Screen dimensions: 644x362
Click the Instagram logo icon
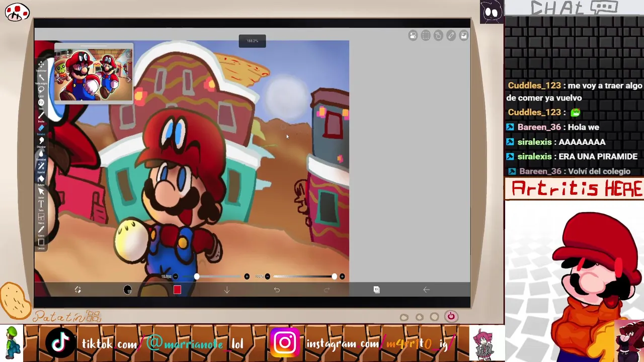(x=285, y=343)
